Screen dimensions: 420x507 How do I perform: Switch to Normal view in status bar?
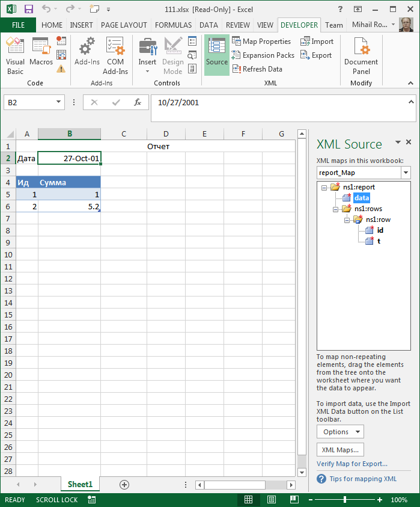coord(248,500)
